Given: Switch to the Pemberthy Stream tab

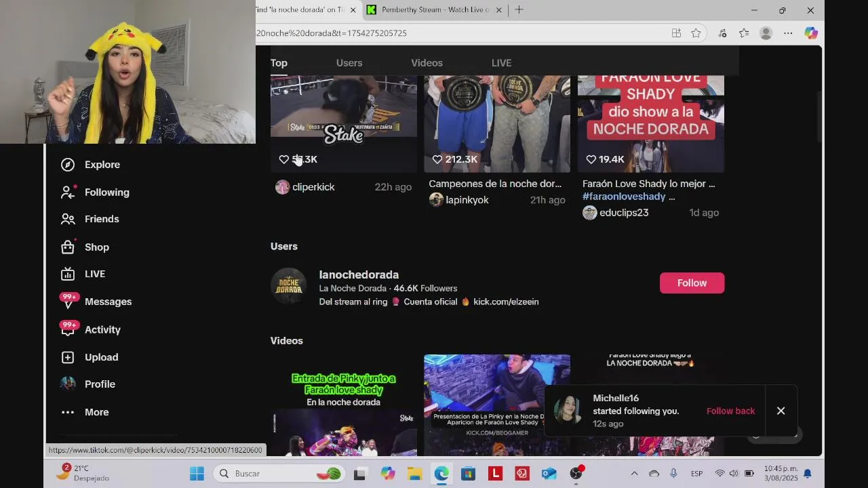Looking at the screenshot, I should pyautogui.click(x=434, y=10).
